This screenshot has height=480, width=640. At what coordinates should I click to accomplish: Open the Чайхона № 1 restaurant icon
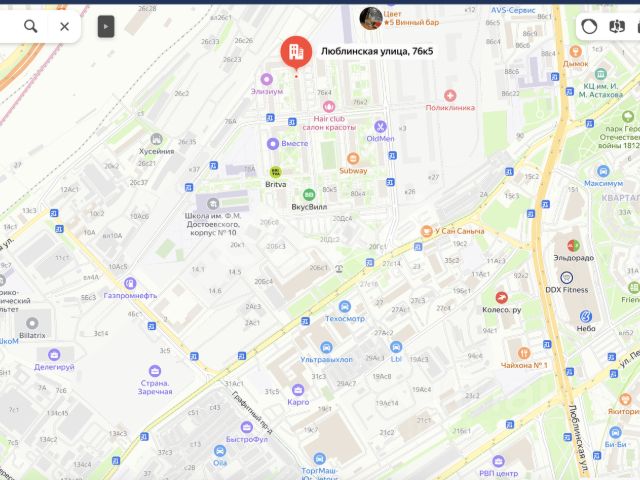point(524,353)
